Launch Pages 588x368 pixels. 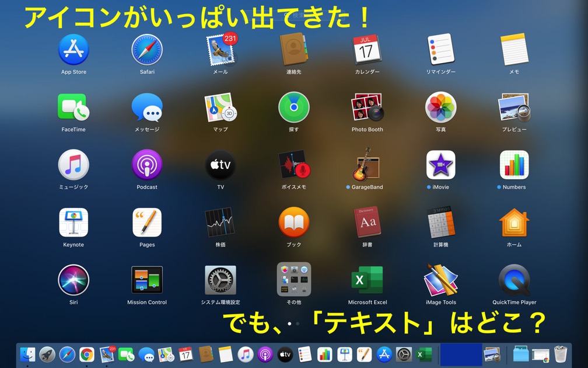point(147,223)
